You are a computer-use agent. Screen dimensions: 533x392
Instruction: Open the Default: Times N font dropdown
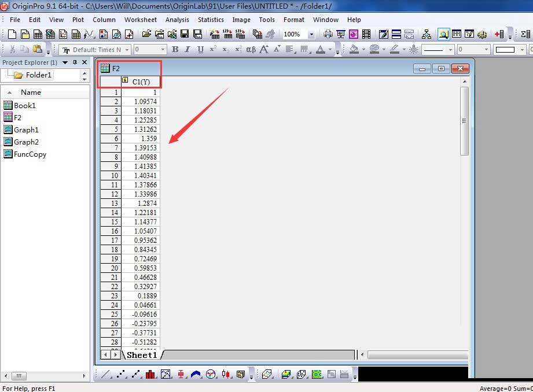coord(127,50)
